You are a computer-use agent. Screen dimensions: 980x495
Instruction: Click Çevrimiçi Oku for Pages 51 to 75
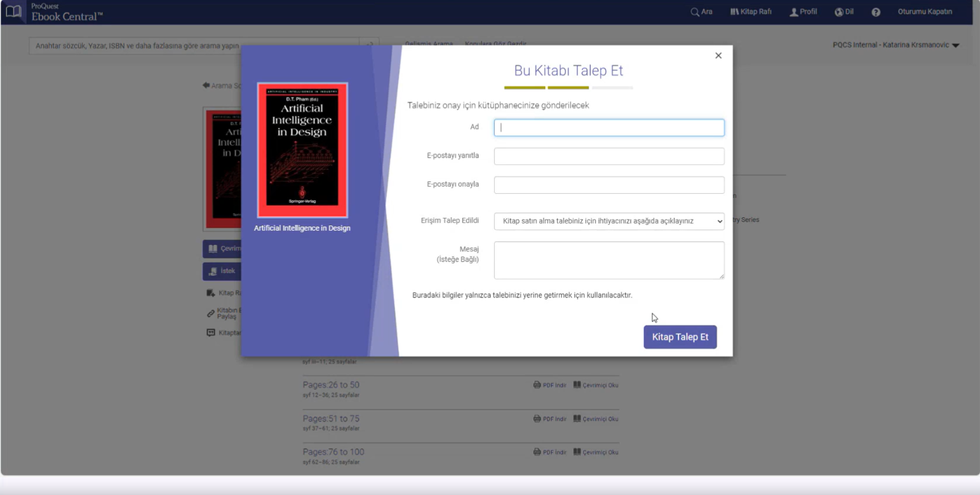(x=596, y=419)
